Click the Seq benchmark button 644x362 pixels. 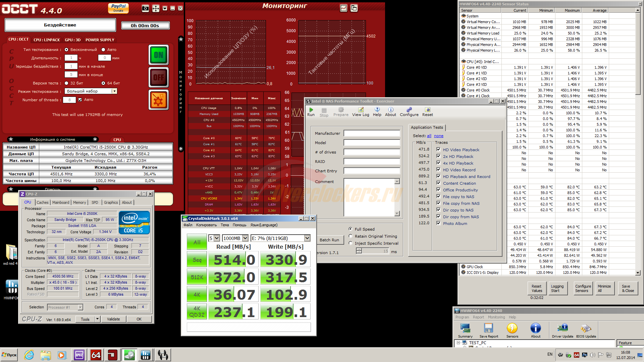click(x=197, y=260)
